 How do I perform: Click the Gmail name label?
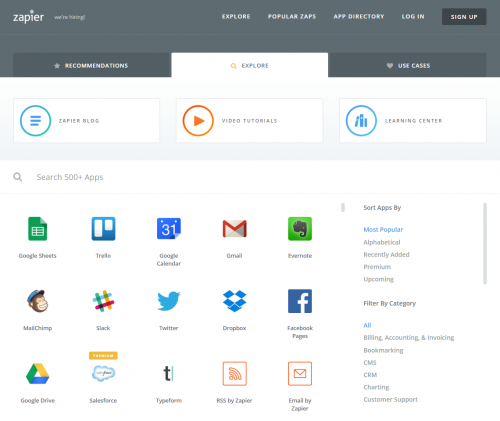(x=234, y=256)
